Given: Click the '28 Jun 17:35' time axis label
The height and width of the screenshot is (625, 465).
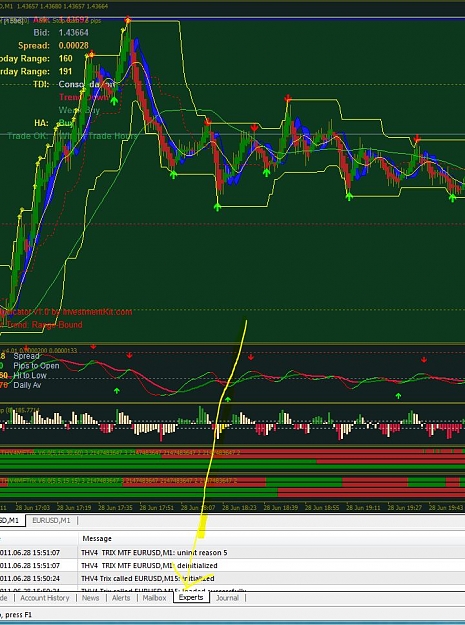Looking at the screenshot, I should (116, 507).
